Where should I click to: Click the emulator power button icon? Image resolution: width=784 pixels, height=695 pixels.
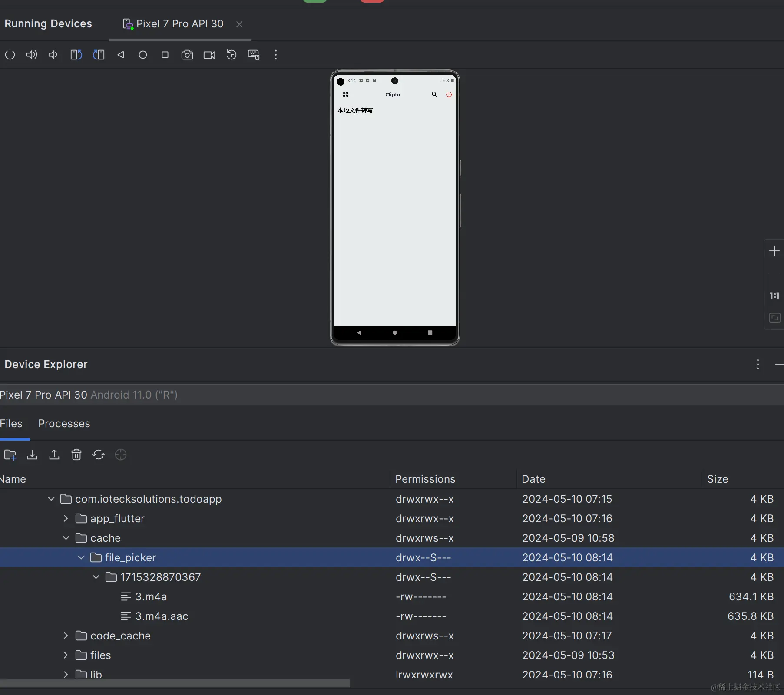pyautogui.click(x=10, y=55)
